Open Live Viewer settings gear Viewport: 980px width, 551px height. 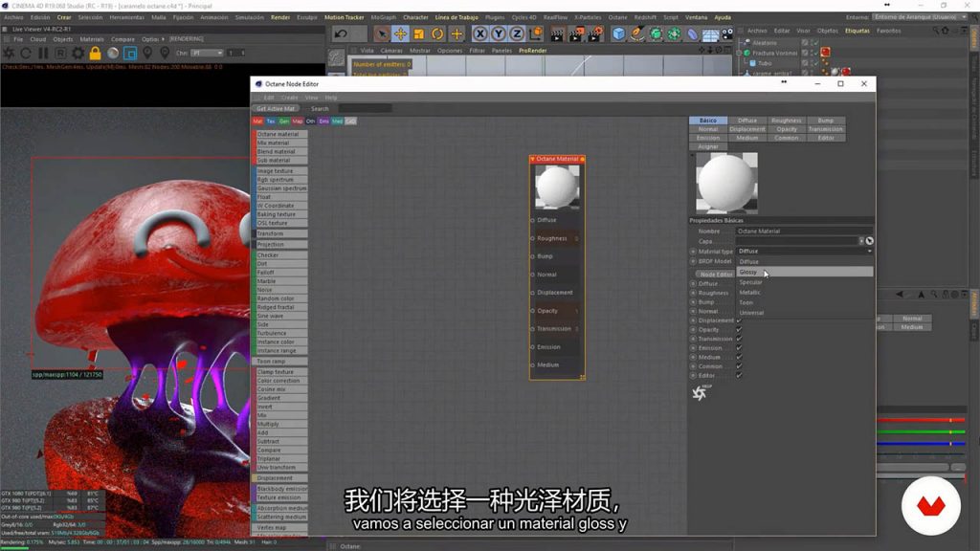tap(78, 54)
